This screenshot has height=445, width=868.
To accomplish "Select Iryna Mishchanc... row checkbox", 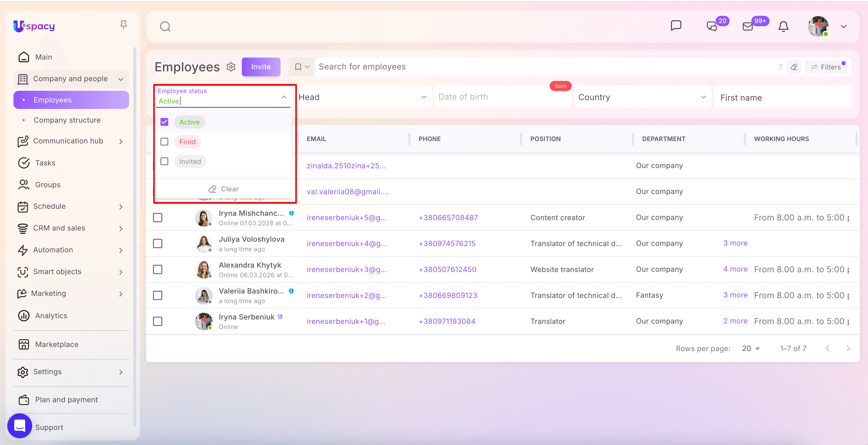I will tap(158, 217).
